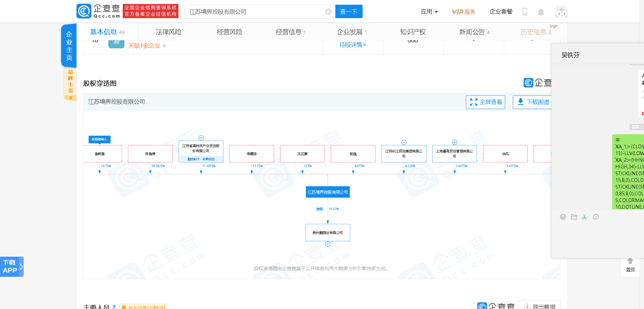Click the 沈芷蔚 shareholder node

(302, 154)
